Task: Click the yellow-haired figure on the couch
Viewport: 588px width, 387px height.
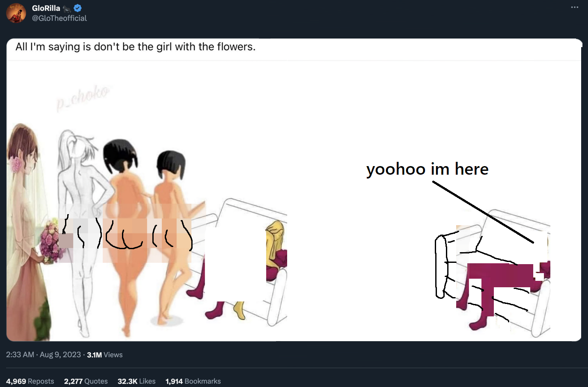Action: coord(276,247)
